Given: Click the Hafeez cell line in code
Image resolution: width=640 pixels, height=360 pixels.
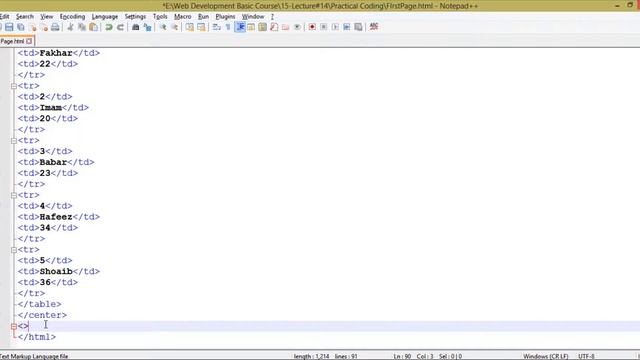Looking at the screenshot, I should (x=59, y=217).
